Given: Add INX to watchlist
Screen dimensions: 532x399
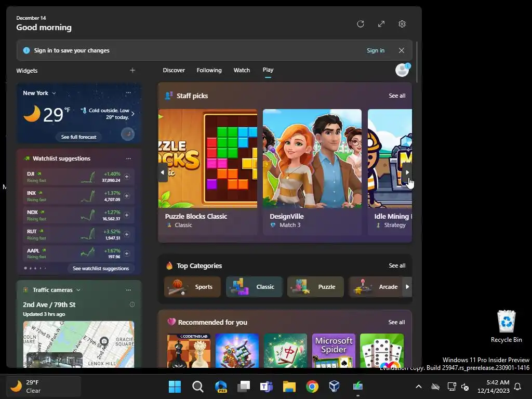Looking at the screenshot, I should (127, 196).
